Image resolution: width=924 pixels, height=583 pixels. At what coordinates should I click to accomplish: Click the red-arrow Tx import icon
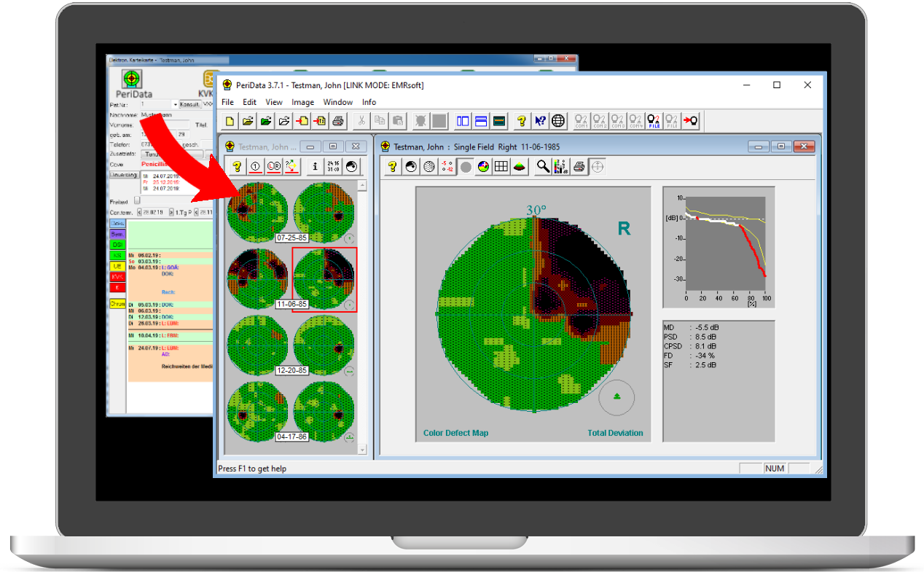[x=319, y=121]
